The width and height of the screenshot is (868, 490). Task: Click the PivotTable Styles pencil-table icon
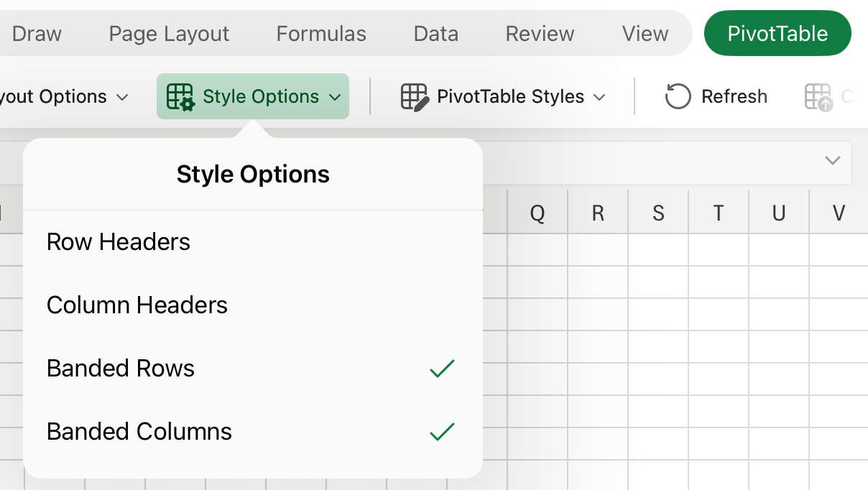[413, 96]
